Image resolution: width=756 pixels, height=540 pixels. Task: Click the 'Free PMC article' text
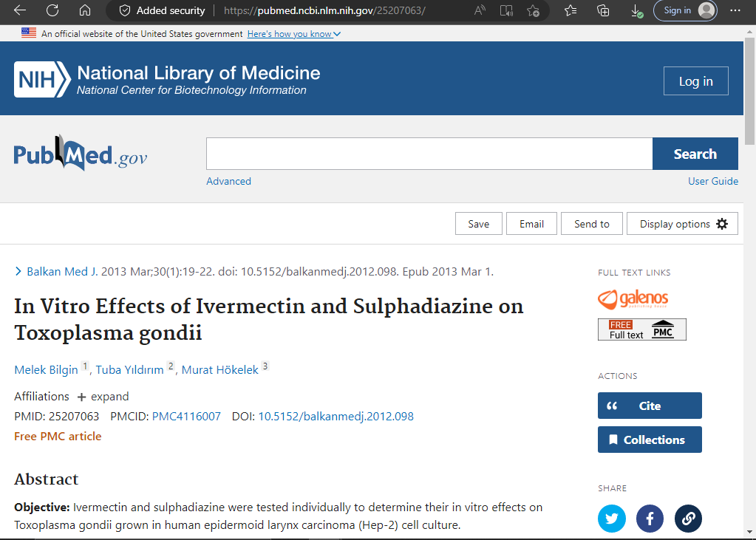point(58,437)
